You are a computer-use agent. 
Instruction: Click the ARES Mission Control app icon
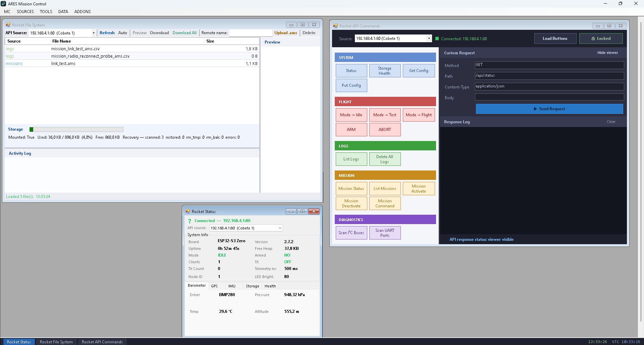[3, 4]
